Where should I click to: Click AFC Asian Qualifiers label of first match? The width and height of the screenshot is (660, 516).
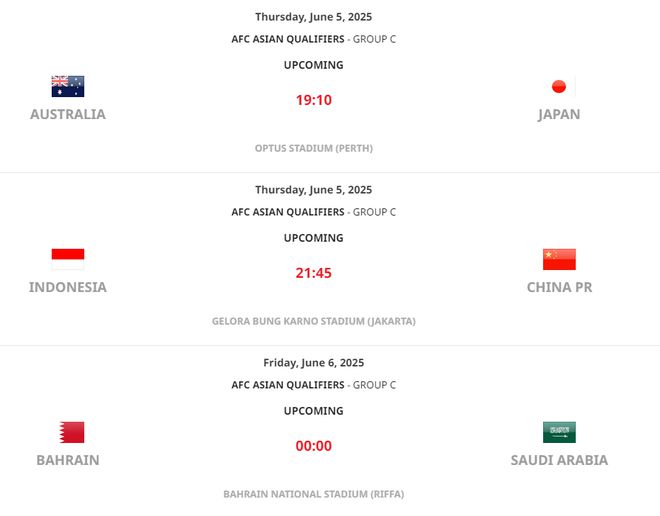coord(288,39)
